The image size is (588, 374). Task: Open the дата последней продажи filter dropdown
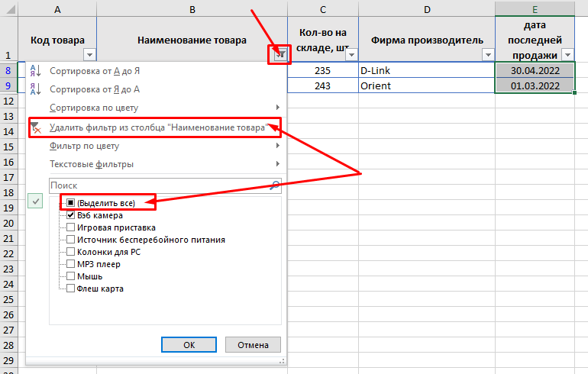pyautogui.click(x=567, y=55)
